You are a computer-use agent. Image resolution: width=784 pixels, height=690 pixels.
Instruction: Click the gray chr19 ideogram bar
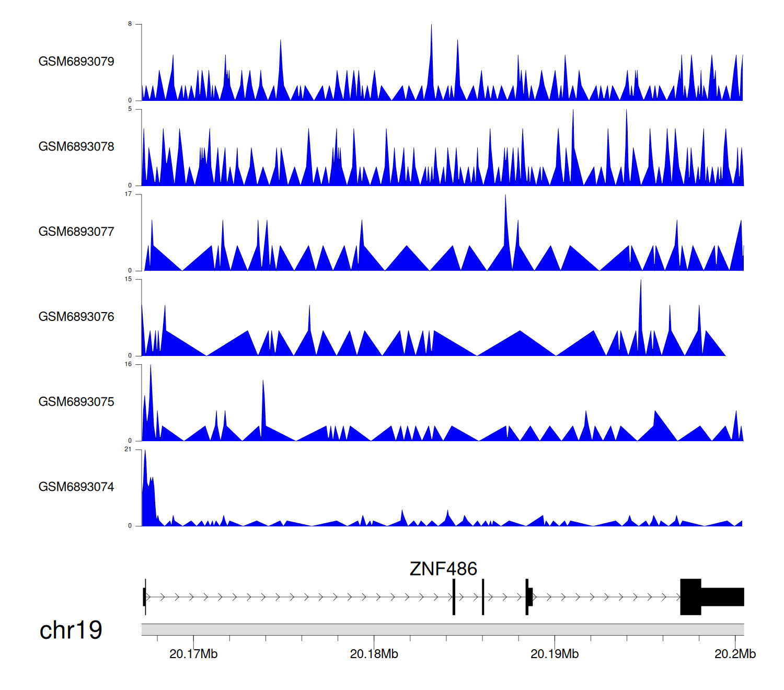coord(442,629)
